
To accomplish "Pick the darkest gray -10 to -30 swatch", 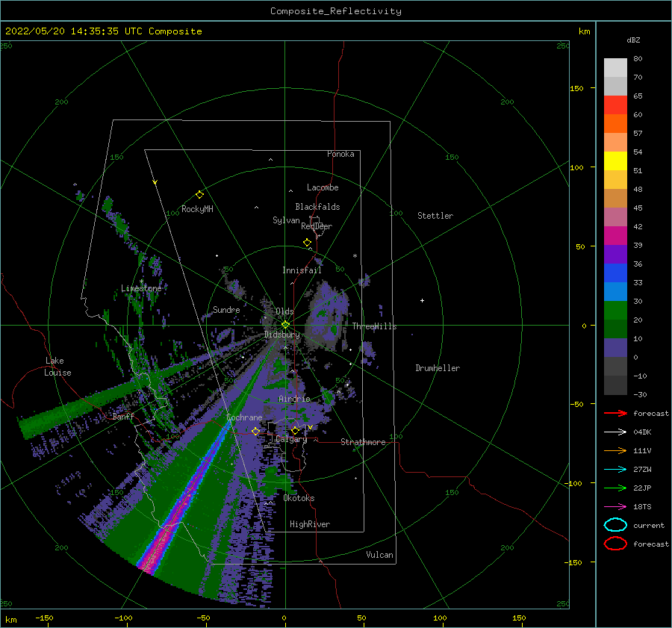I will 615,385.
